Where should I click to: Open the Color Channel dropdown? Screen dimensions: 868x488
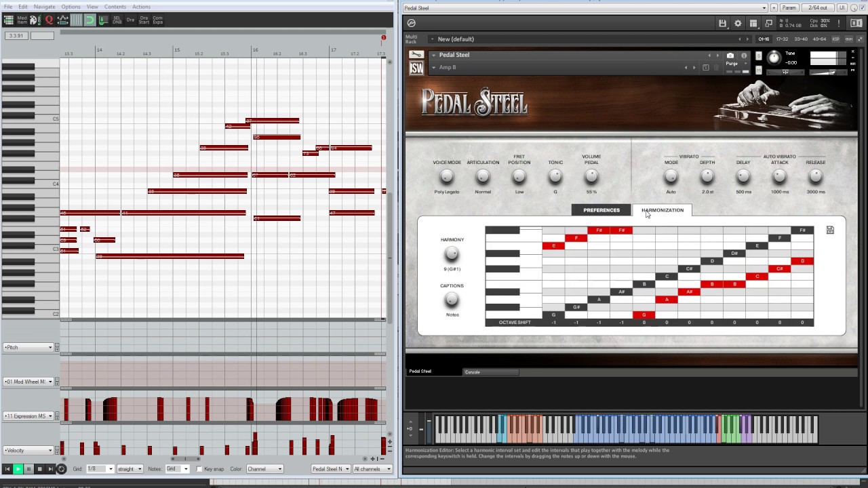264,469
